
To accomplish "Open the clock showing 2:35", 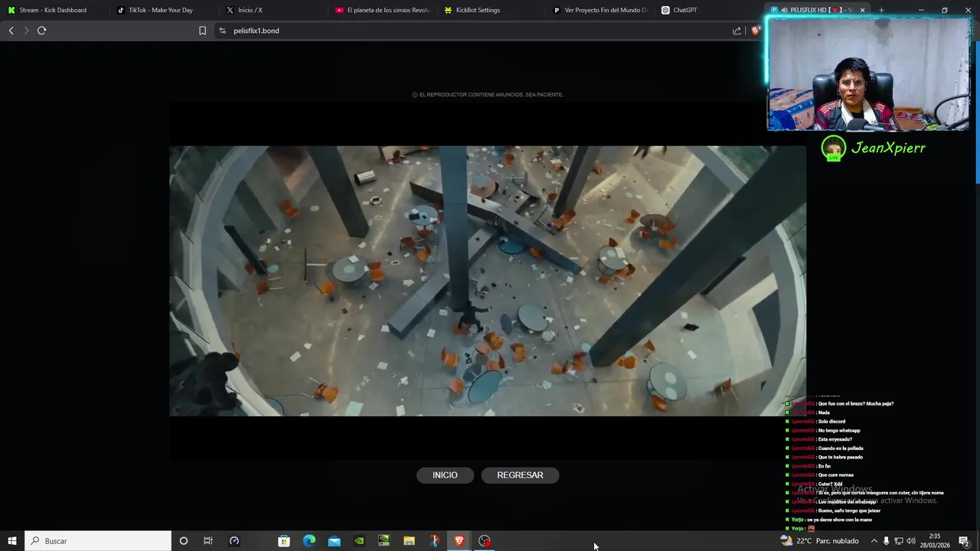I will 934,541.
